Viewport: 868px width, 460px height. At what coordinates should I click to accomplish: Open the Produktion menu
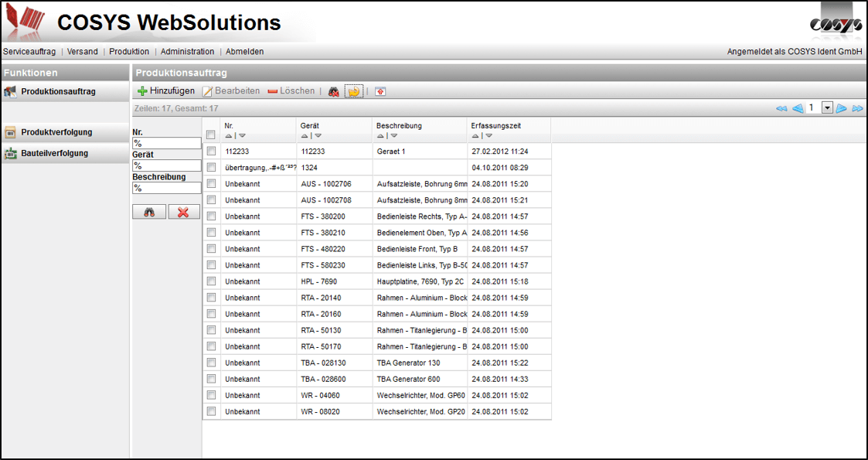coord(129,52)
